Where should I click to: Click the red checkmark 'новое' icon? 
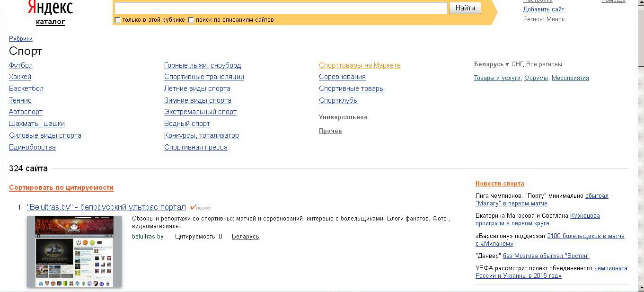pos(193,207)
